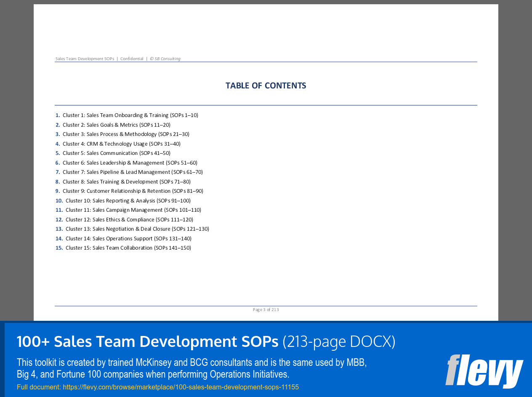
Task: Click Cluster 5: Sales Communication entry
Action: click(117, 153)
